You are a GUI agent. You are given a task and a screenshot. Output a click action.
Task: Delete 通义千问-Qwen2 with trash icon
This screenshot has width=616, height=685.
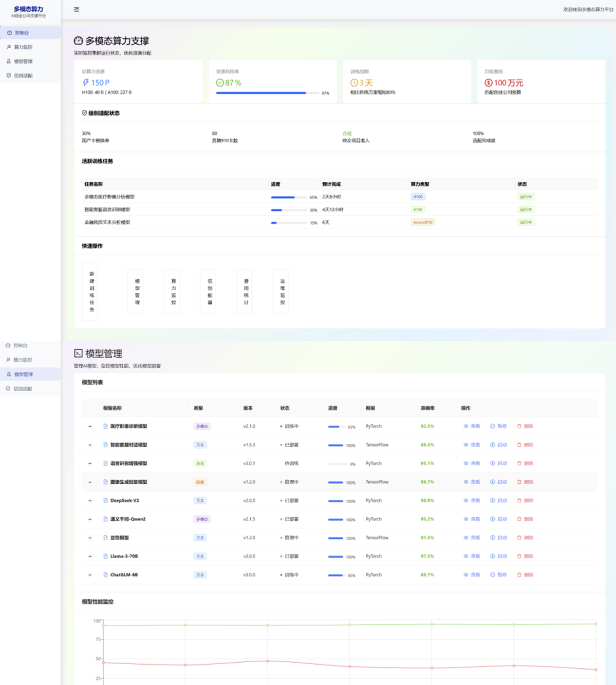525,519
